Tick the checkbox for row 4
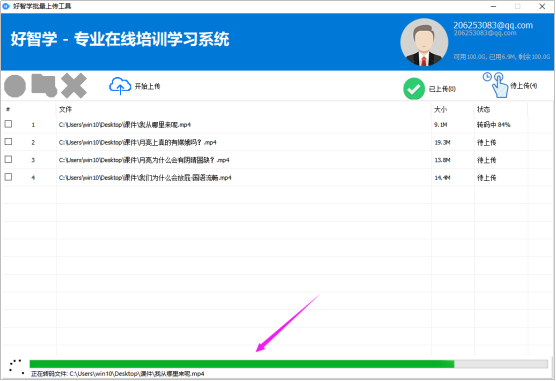Image resolution: width=556 pixels, height=381 pixels. [8, 177]
